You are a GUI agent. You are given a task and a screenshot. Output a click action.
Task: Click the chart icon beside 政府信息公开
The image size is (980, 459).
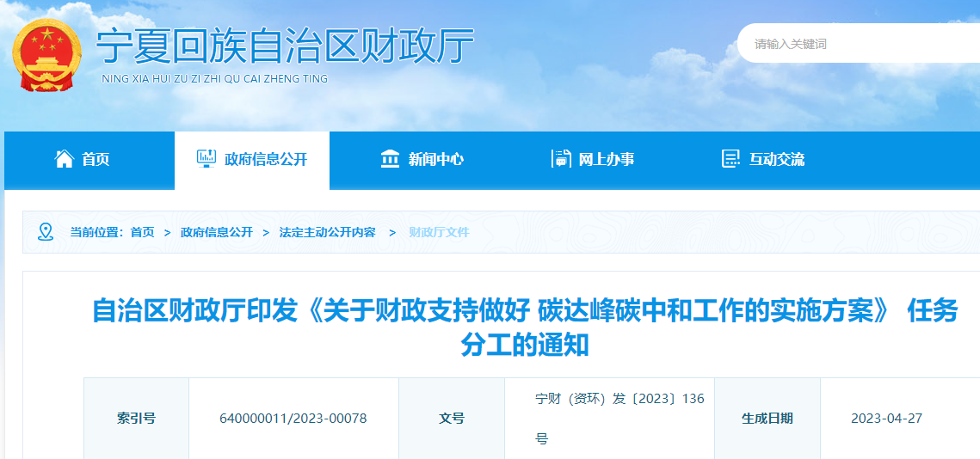[x=206, y=159]
